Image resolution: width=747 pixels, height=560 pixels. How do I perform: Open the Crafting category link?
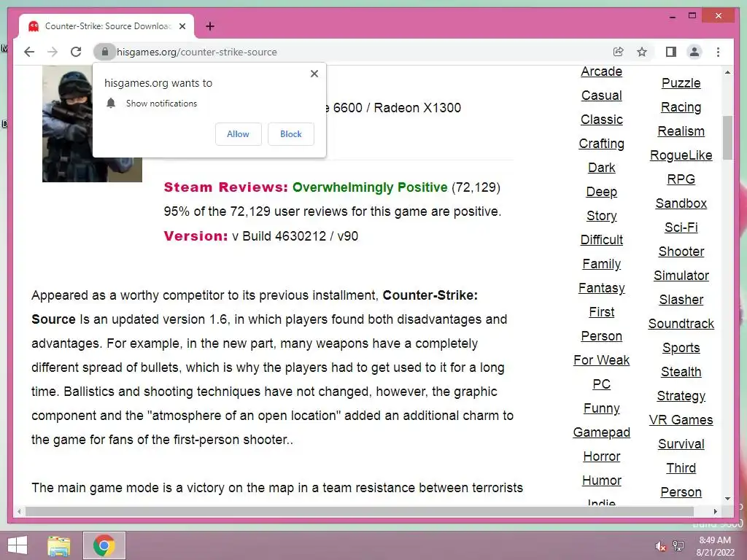[601, 144]
